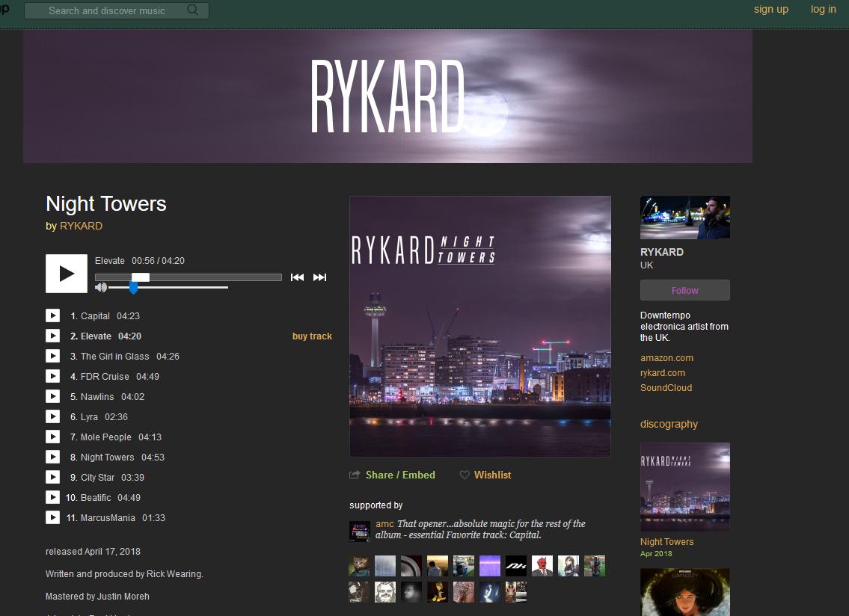Follow the artist RYKARD
This screenshot has width=849, height=616.
tap(684, 290)
